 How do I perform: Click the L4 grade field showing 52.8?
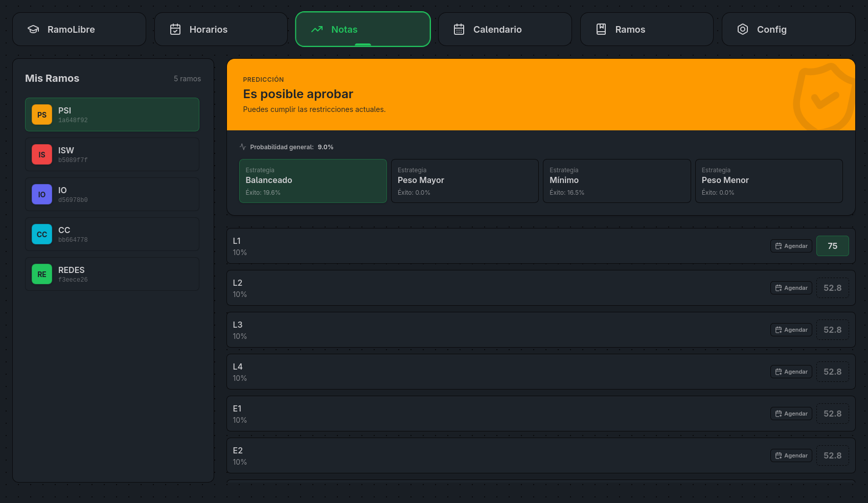click(x=833, y=372)
